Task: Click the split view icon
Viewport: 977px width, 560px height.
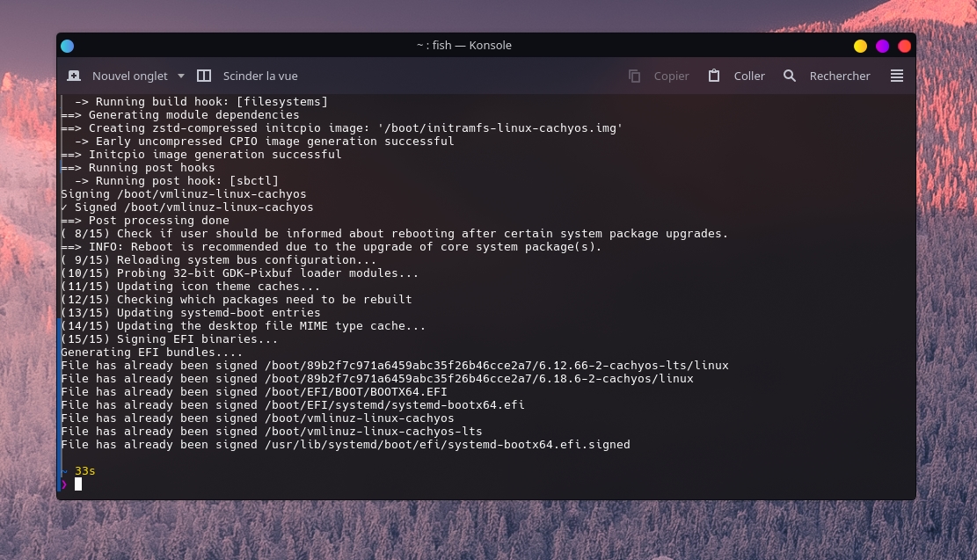Action: [x=204, y=76]
